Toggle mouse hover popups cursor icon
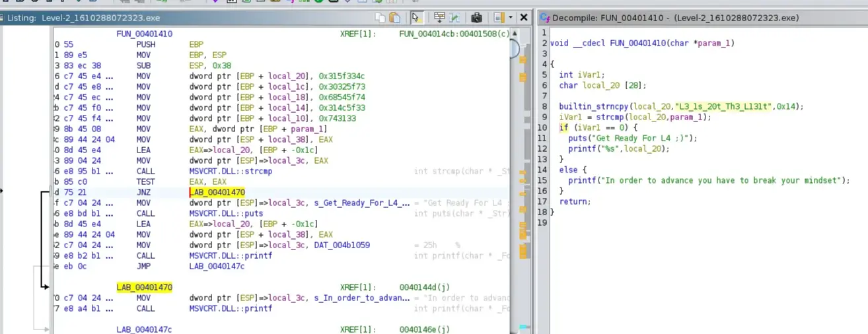The image size is (868, 334). coord(416,18)
